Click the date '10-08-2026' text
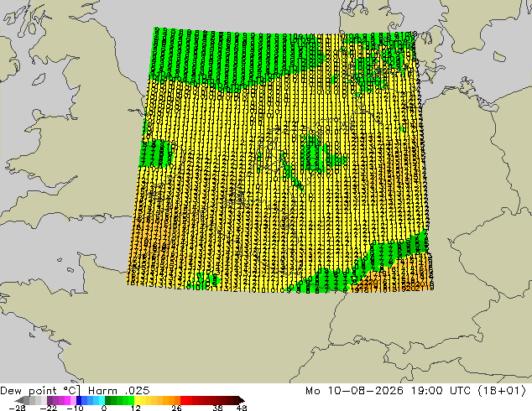The width and height of the screenshot is (532, 411). (x=365, y=390)
